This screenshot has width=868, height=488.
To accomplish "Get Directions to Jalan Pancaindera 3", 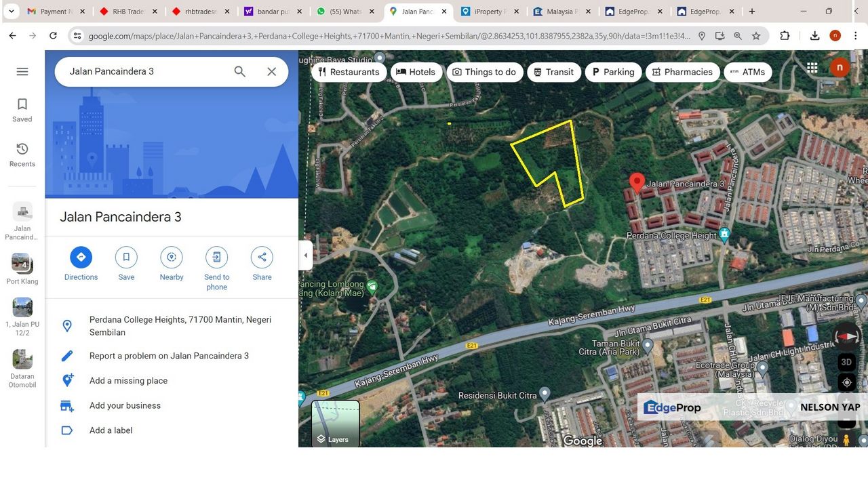I will point(81,264).
